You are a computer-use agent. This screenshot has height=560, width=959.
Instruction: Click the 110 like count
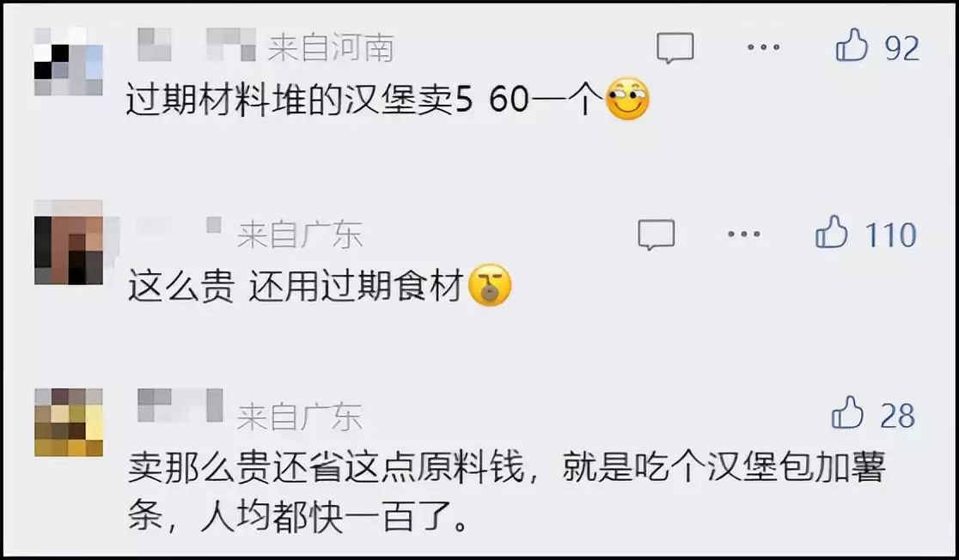point(891,234)
